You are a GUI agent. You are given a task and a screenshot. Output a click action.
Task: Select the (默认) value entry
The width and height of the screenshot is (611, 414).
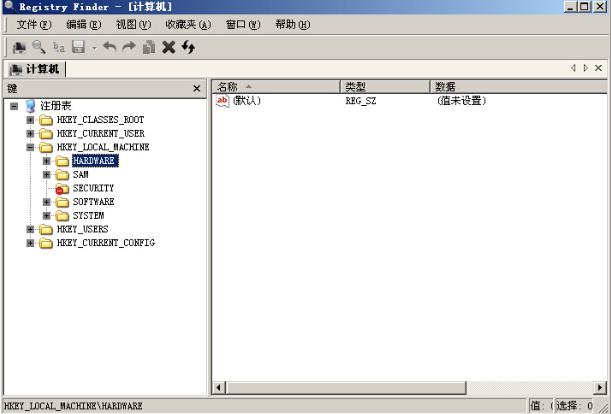coord(247,101)
